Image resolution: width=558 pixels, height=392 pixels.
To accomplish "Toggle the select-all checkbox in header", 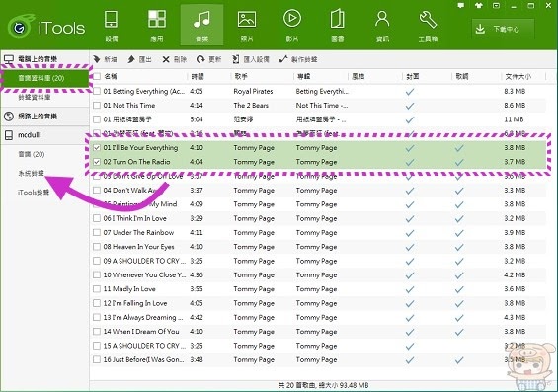I will (x=97, y=76).
